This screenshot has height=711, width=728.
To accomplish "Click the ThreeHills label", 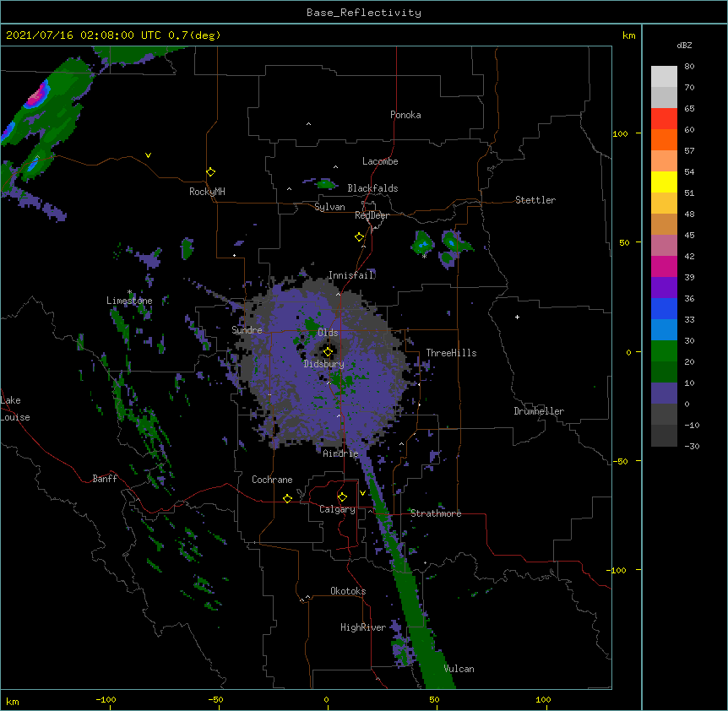I will 451,353.
